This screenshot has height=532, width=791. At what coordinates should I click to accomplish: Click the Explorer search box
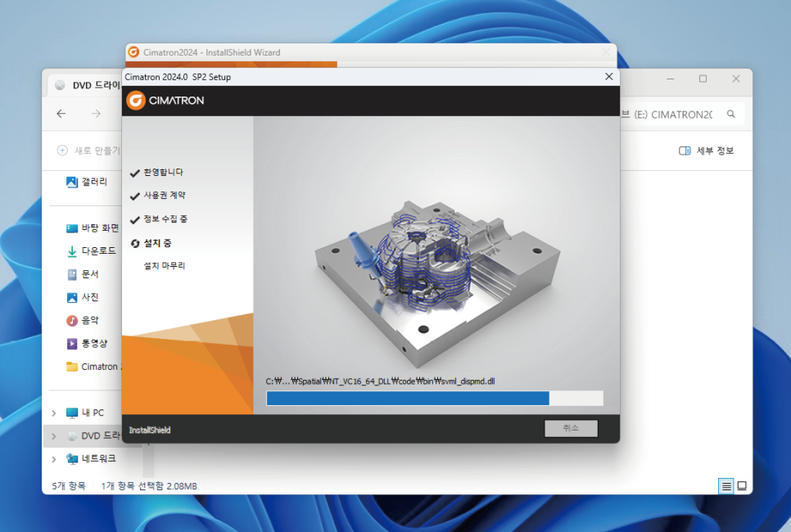(x=682, y=115)
